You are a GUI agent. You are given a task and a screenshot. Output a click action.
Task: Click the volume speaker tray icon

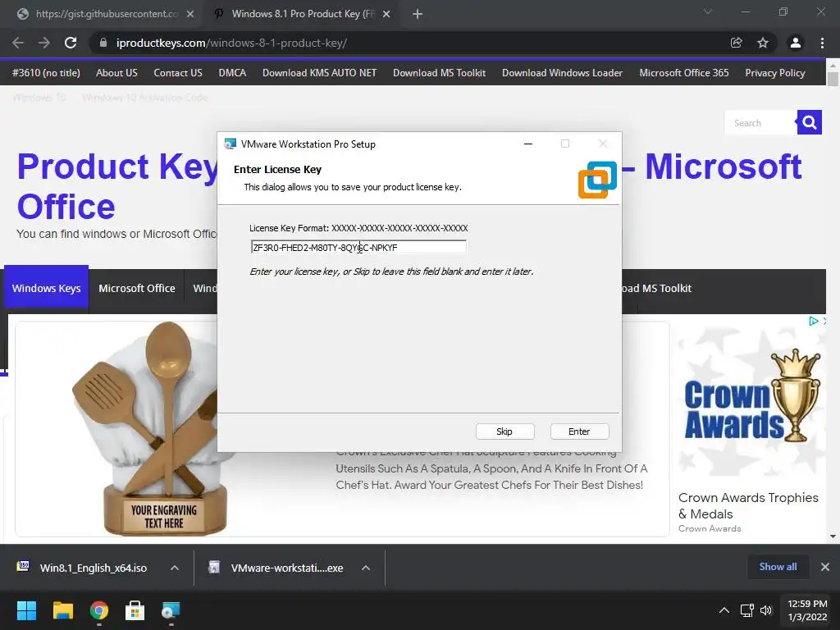pyautogui.click(x=767, y=610)
